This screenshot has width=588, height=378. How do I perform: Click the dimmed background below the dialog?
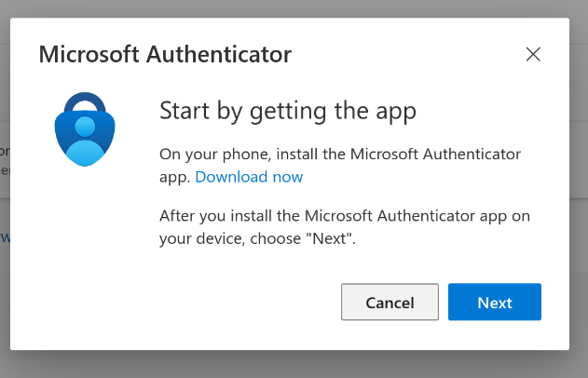click(x=294, y=365)
